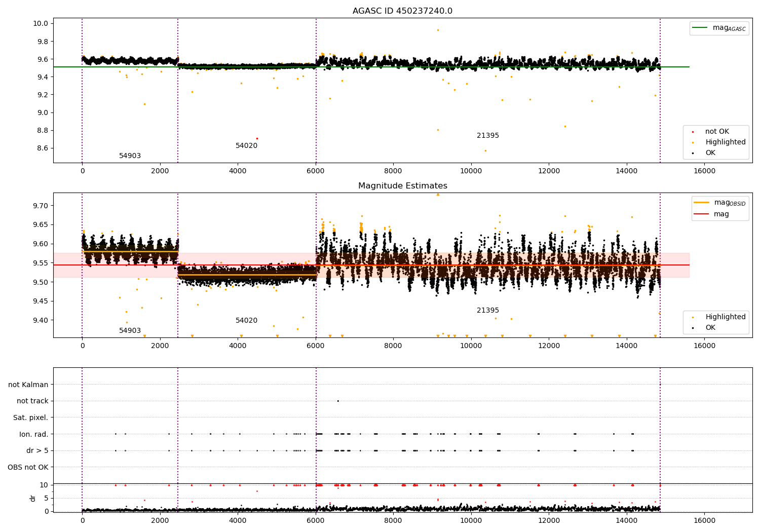Screen dimensions: 760x532
Task: Click 'OK' in the middle plot's lower legend
Action: (x=710, y=328)
